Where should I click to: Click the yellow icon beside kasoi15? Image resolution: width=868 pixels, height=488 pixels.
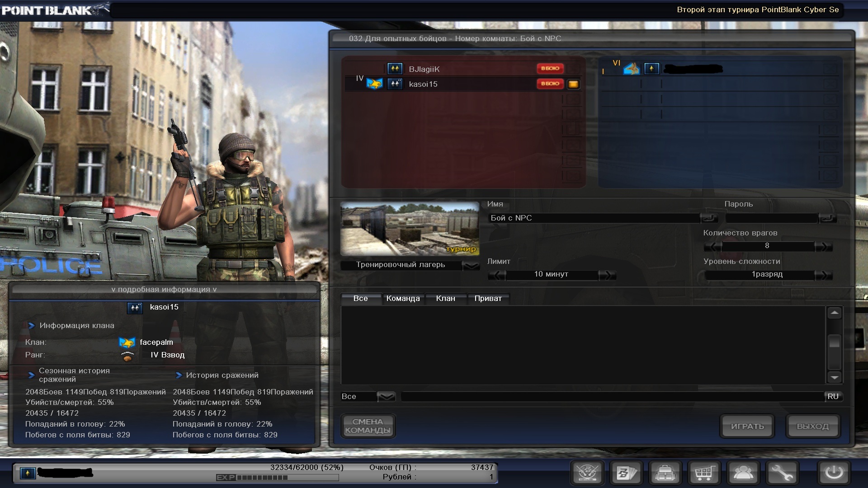(573, 84)
